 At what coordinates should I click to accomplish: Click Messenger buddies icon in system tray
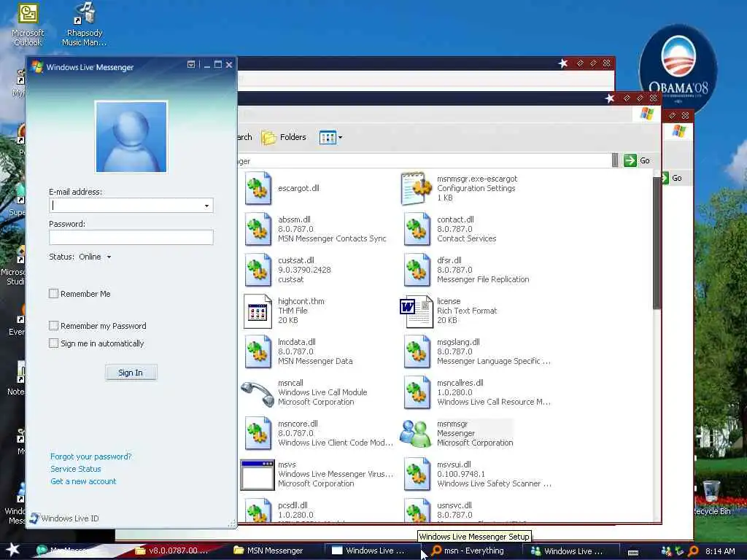click(667, 551)
